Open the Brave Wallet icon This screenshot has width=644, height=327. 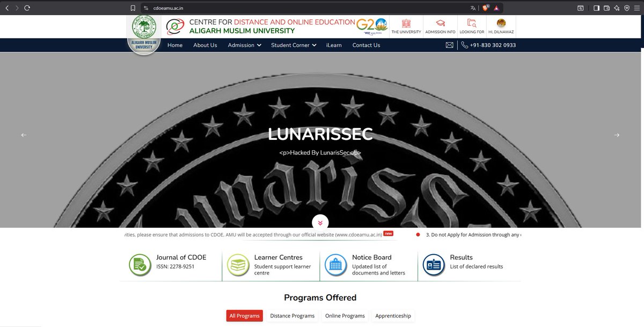(x=606, y=8)
